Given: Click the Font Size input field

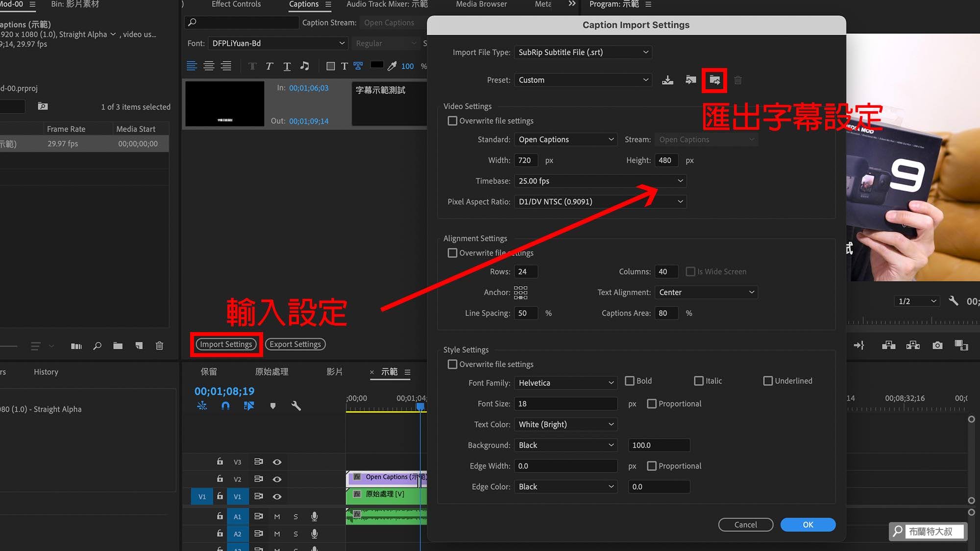Looking at the screenshot, I should 565,404.
